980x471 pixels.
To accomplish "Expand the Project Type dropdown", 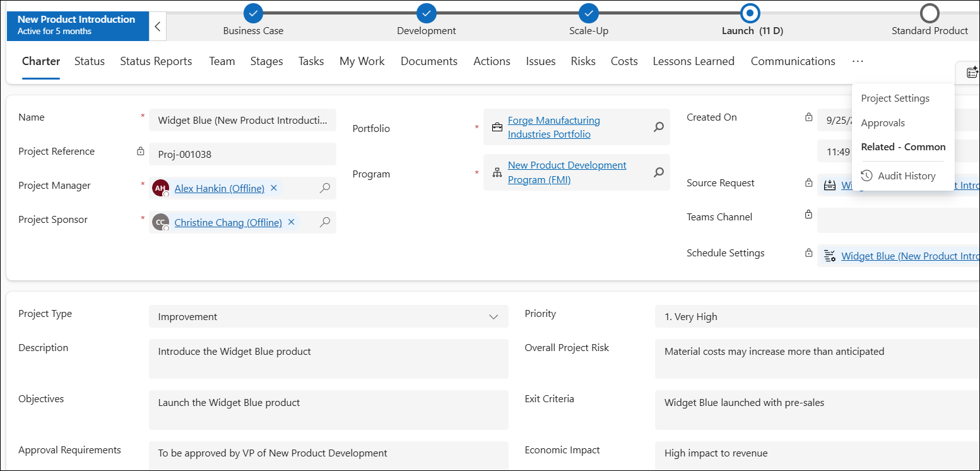I will 493,317.
